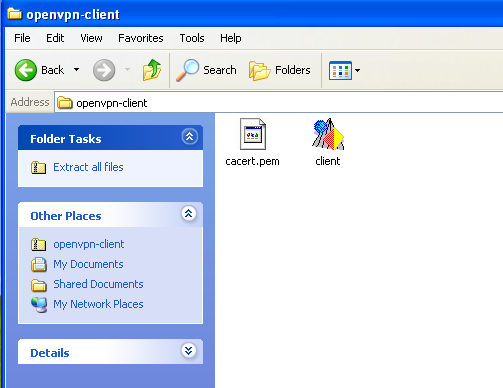The image size is (503, 388).
Task: Click the My Network Places globe icon
Action: [39, 305]
